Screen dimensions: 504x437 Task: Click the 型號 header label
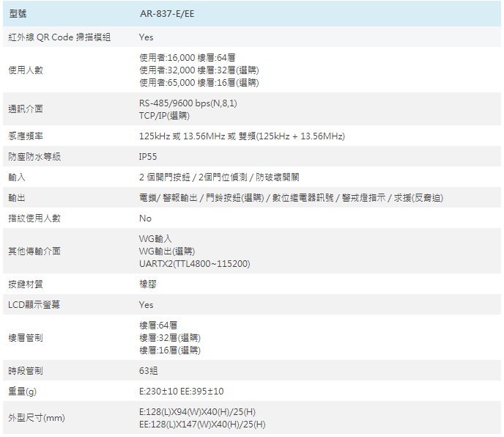coord(18,14)
